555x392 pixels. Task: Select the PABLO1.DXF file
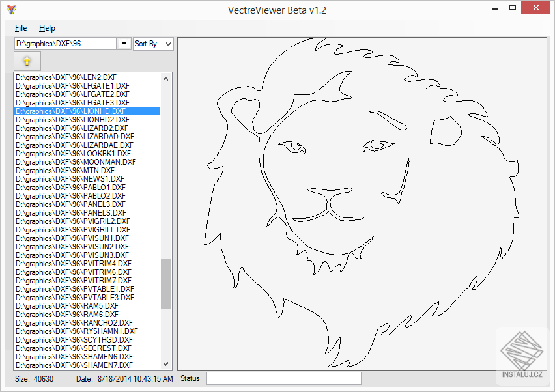(x=70, y=188)
